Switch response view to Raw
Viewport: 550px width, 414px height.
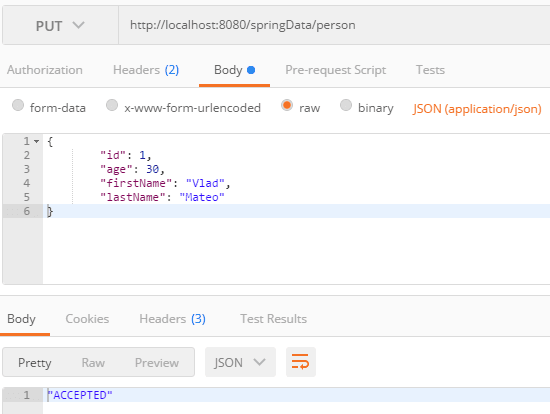[x=93, y=362]
